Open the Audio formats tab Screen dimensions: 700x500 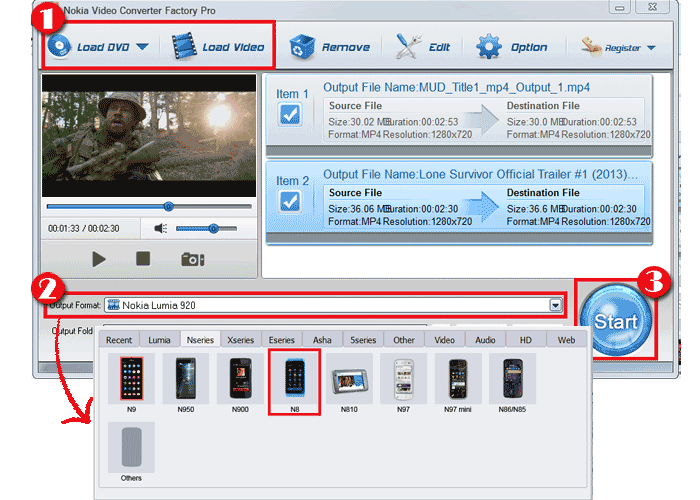pyautogui.click(x=485, y=340)
